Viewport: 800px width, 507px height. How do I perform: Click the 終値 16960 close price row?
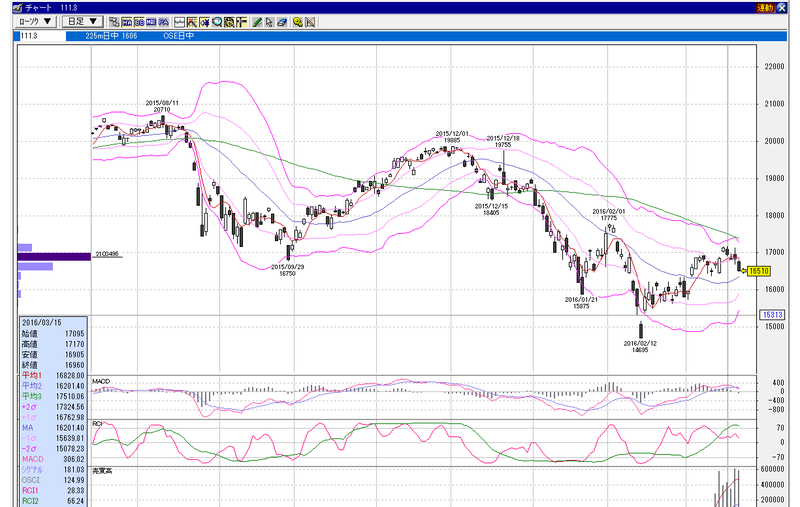click(53, 365)
